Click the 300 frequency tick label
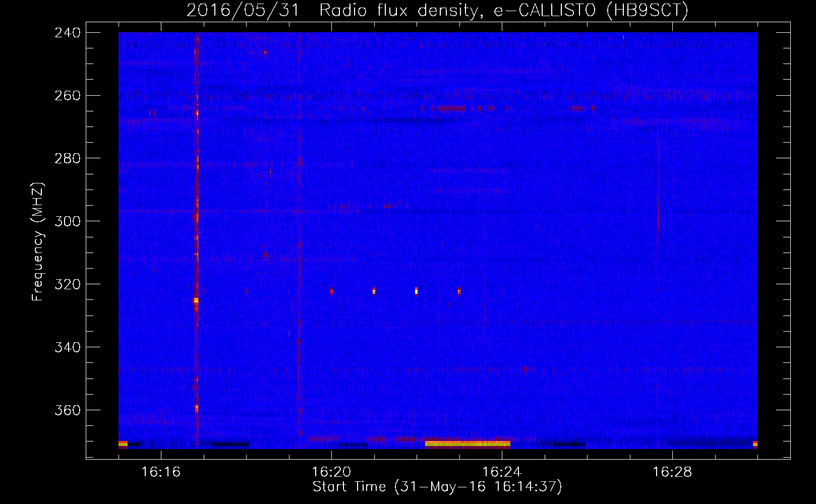The image size is (816, 504). pyautogui.click(x=68, y=222)
